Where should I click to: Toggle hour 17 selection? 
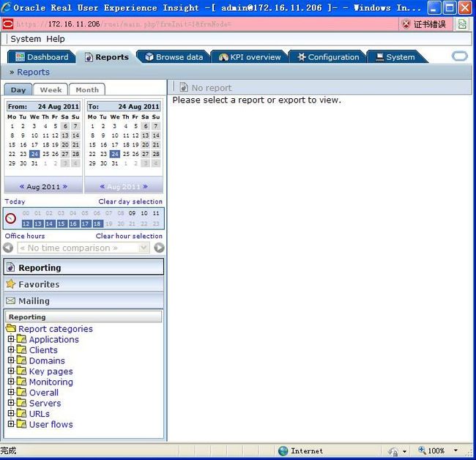(85, 224)
